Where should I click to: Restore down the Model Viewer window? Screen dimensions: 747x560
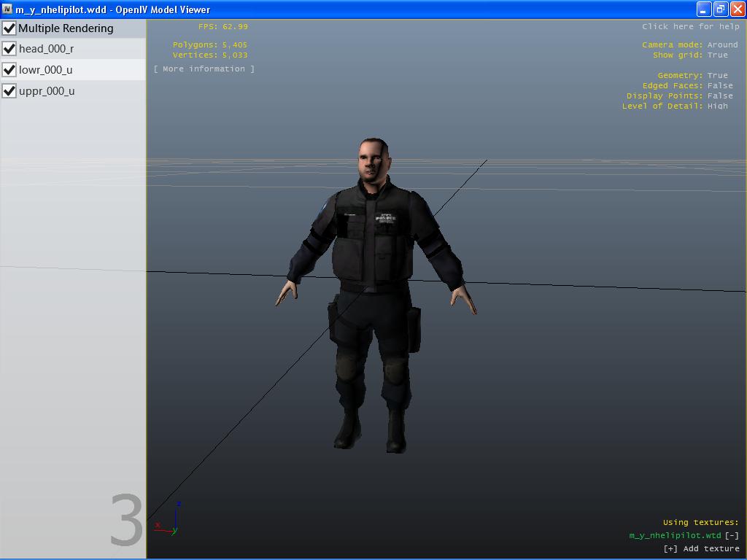721,9
